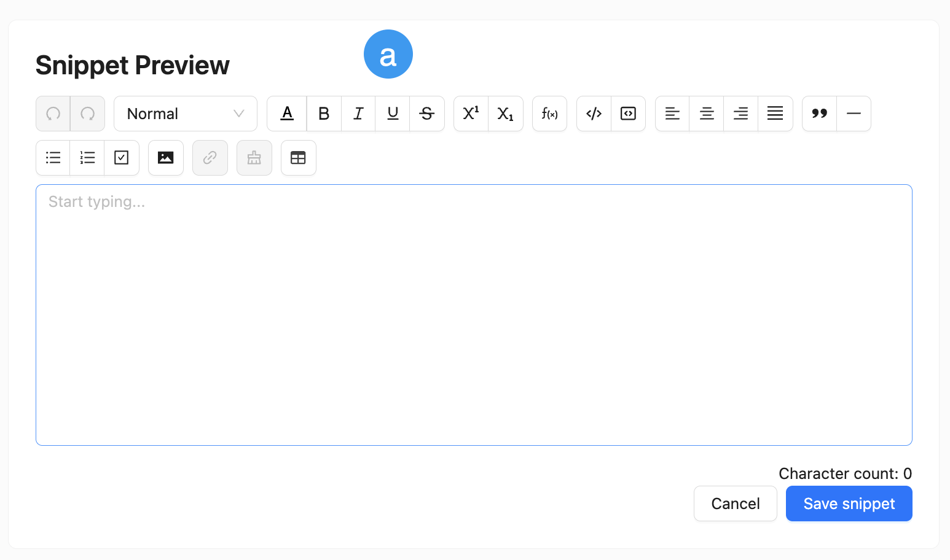Toggle italic formatting
Image resolution: width=950 pixels, height=560 pixels.
click(x=358, y=114)
